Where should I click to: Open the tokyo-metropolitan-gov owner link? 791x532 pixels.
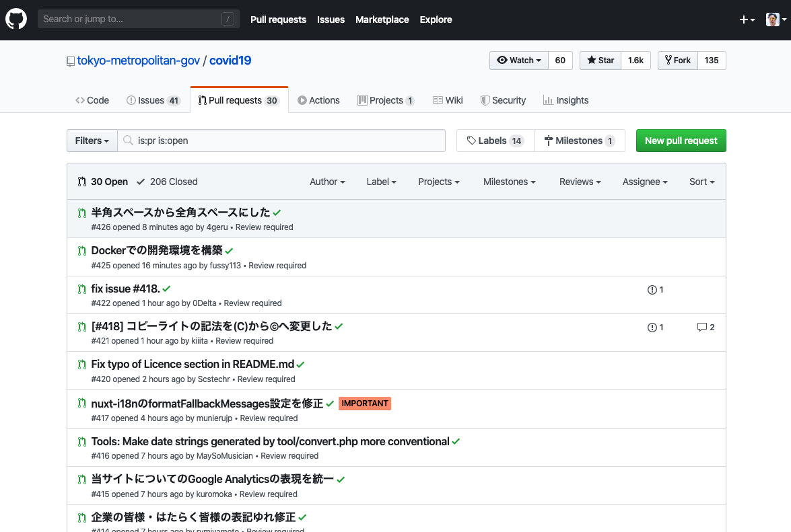(x=138, y=61)
